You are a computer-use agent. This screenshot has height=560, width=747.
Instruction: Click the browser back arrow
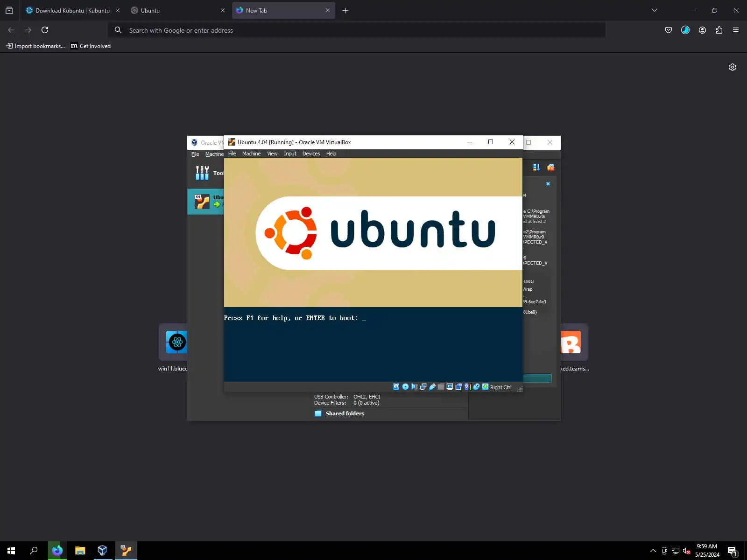[x=12, y=30]
